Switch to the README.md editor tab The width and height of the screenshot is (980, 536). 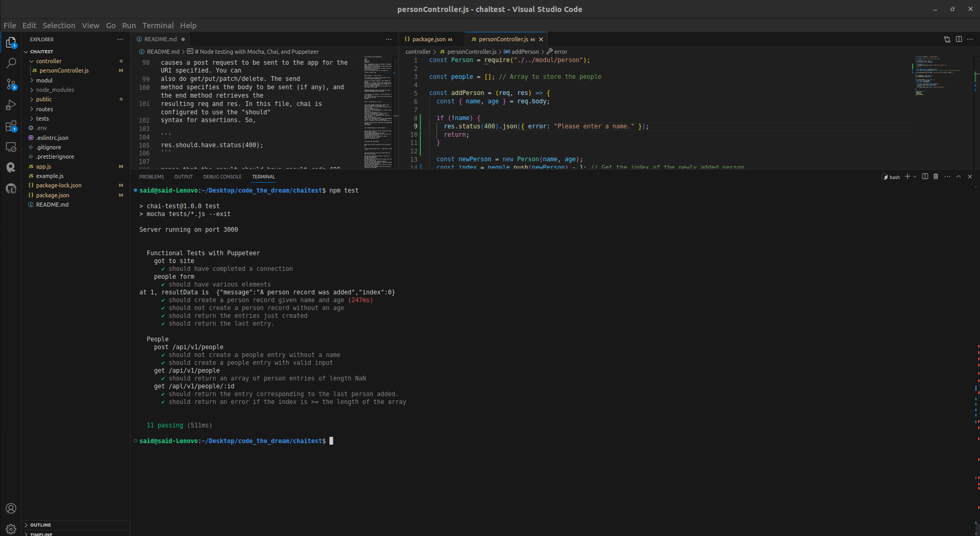pyautogui.click(x=160, y=39)
